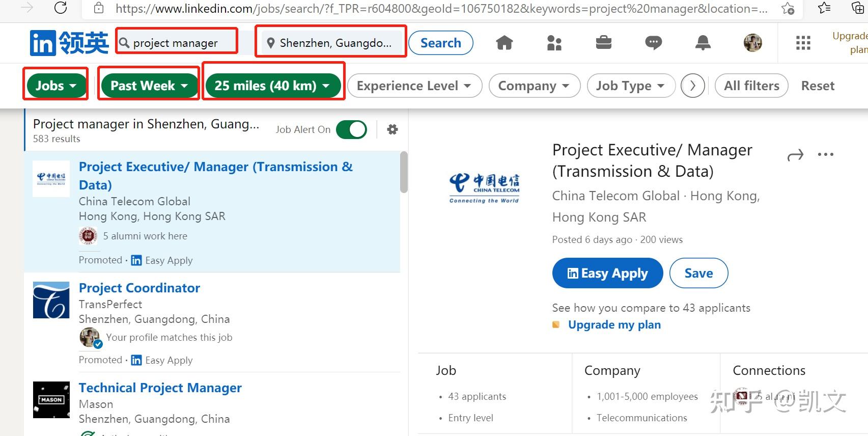Click 'Posted 6 days ago · 200 views' text
868x436 pixels.
(x=618, y=239)
